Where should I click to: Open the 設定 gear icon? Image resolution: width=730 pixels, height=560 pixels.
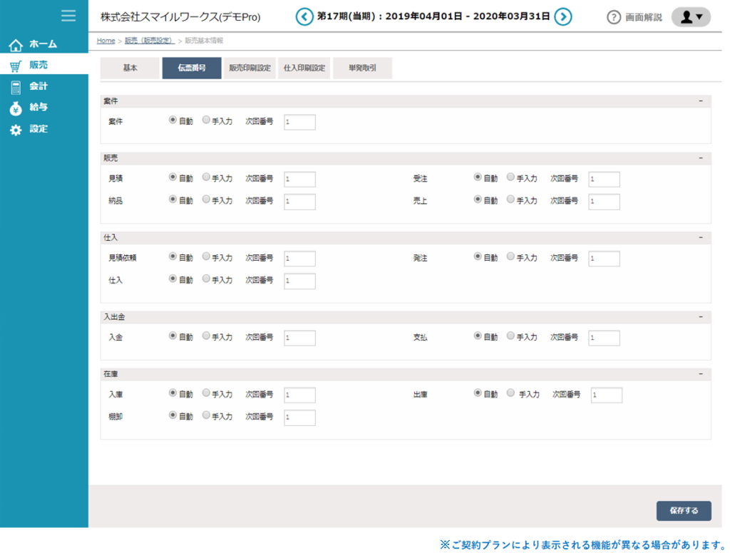point(16,130)
